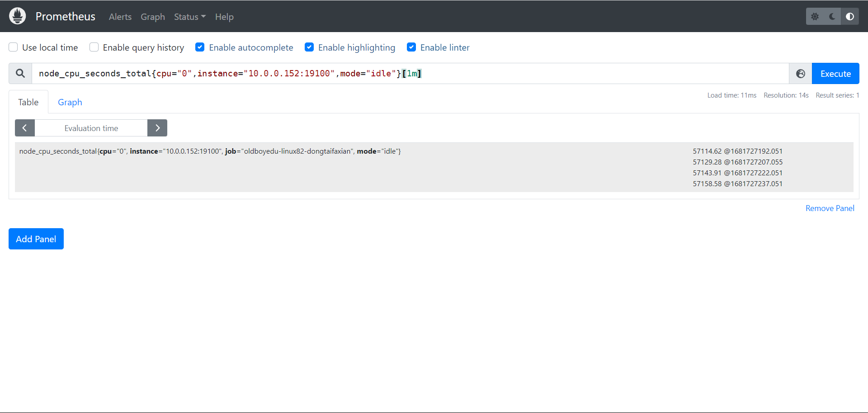Click the Resolution: 14s text
Screen dimensions: 868x413
786,95
